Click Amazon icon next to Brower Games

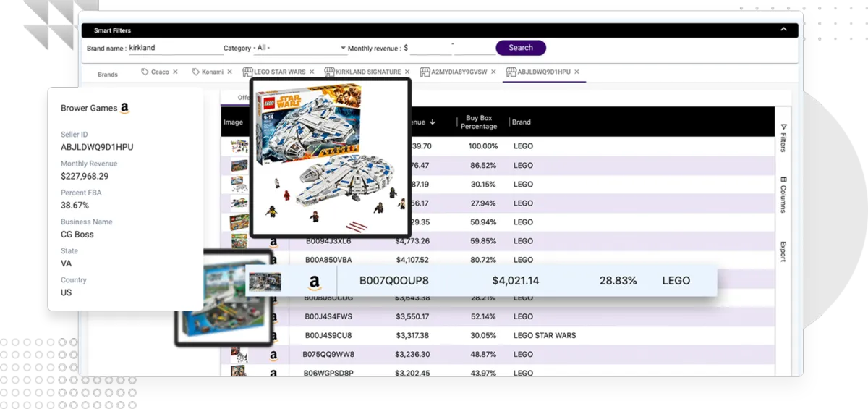pyautogui.click(x=124, y=109)
